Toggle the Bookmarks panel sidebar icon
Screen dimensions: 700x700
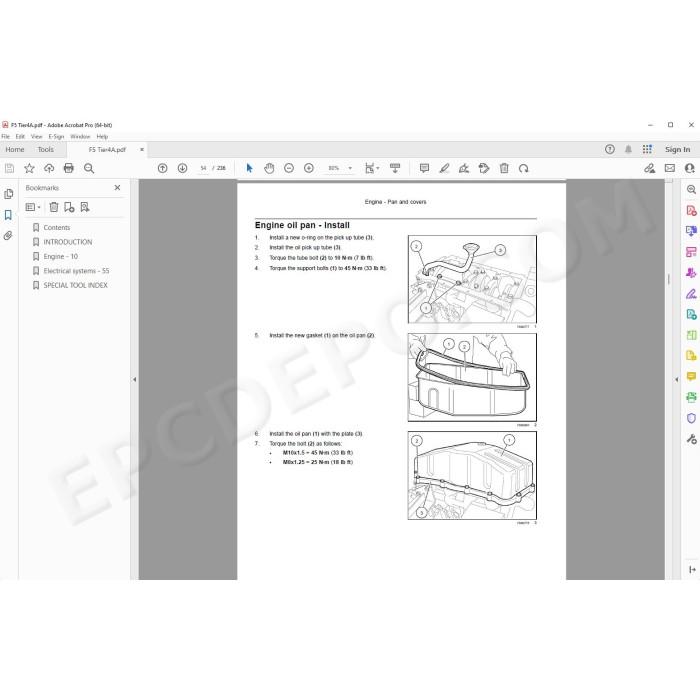pyautogui.click(x=8, y=215)
